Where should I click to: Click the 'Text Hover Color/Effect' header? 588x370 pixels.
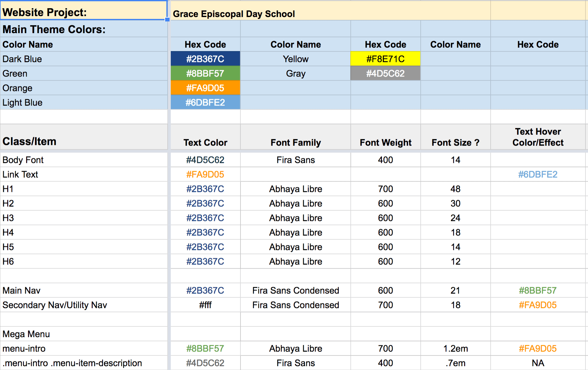[x=538, y=137]
